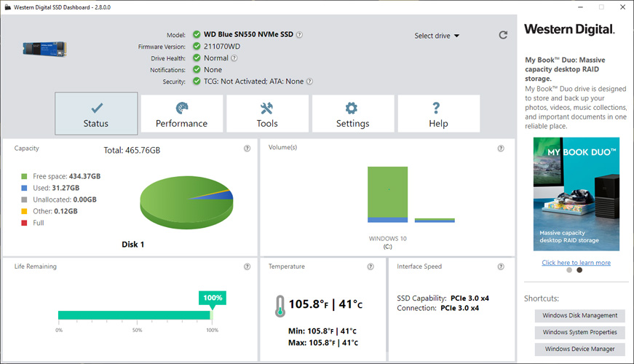Click the red Full legend swatch
634x364 pixels.
[24, 223]
